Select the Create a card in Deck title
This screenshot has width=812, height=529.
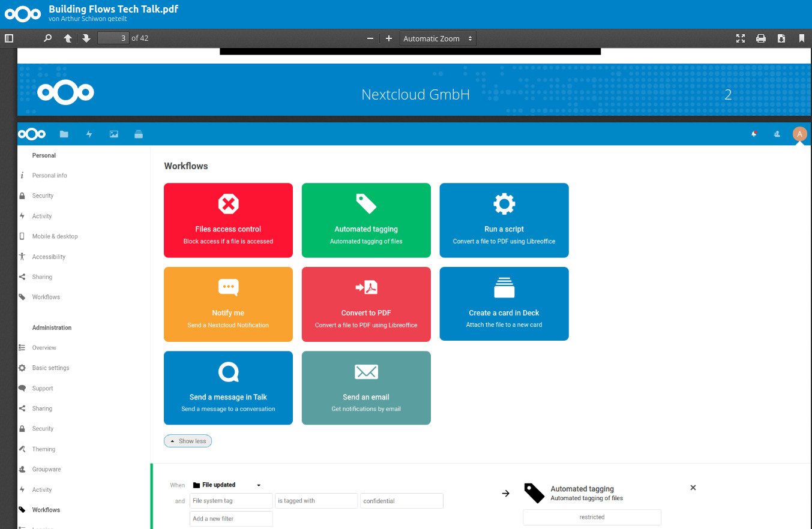tap(504, 313)
